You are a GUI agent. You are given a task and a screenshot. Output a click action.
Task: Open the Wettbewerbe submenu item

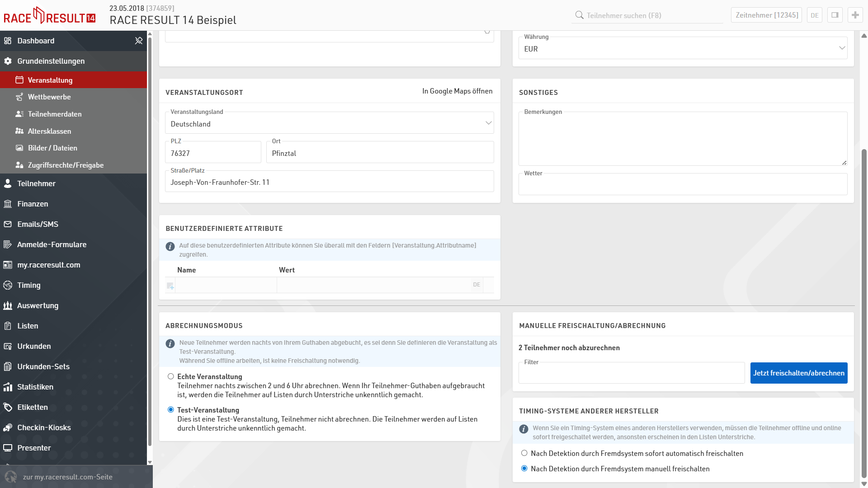49,97
